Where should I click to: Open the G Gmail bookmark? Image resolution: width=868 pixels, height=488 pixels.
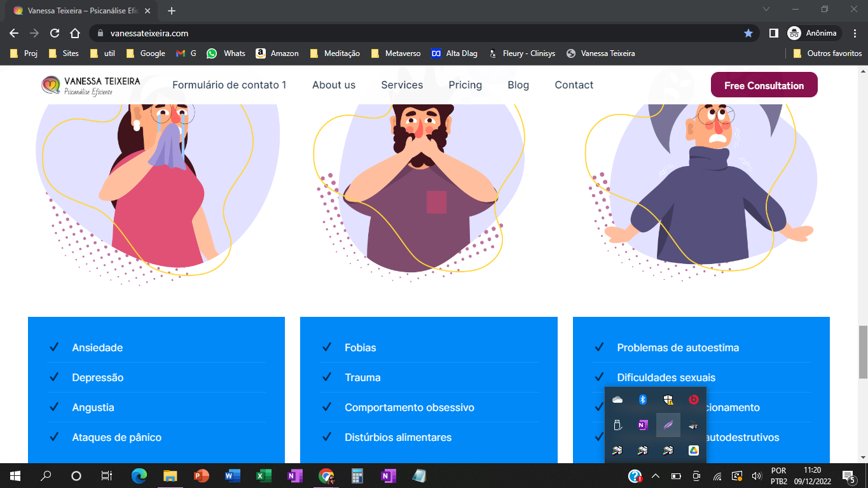coord(186,53)
